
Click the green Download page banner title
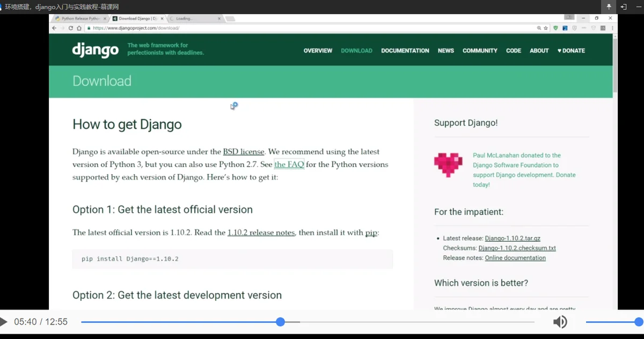click(102, 81)
